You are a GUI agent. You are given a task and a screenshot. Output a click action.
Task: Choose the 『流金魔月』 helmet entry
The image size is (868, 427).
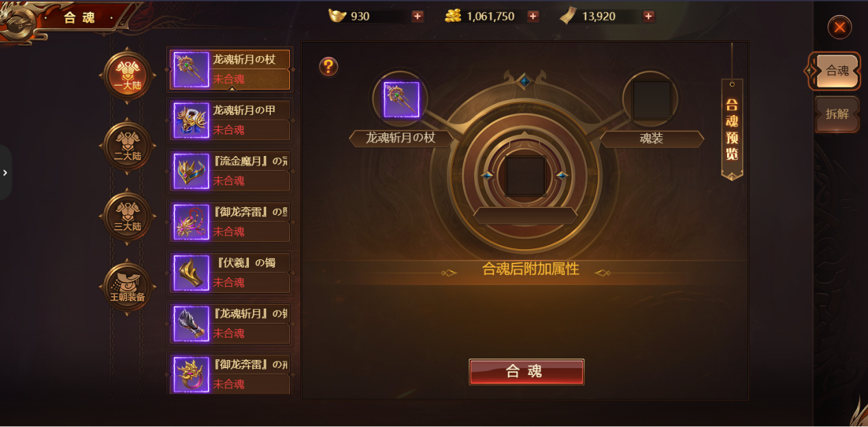click(230, 171)
